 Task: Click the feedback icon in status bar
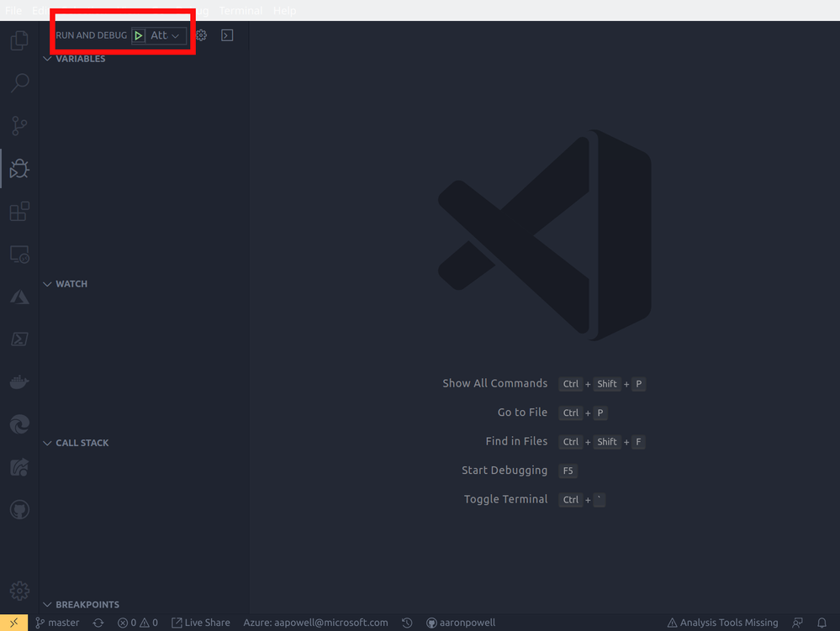tap(798, 623)
